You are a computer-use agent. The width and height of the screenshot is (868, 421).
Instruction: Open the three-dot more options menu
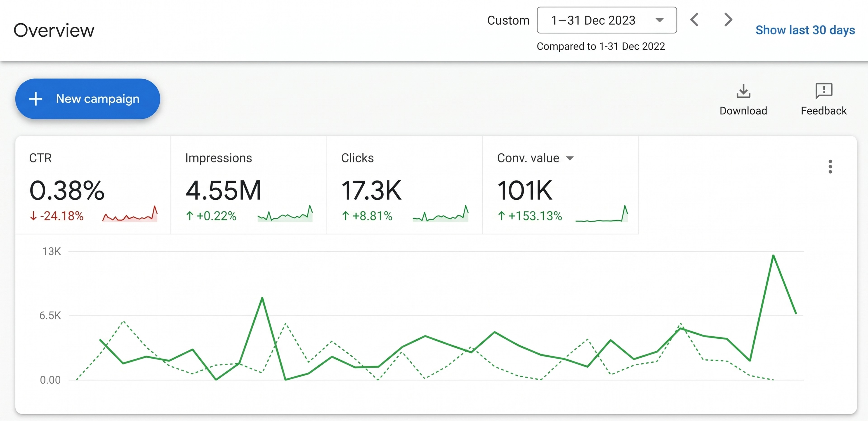coord(830,166)
